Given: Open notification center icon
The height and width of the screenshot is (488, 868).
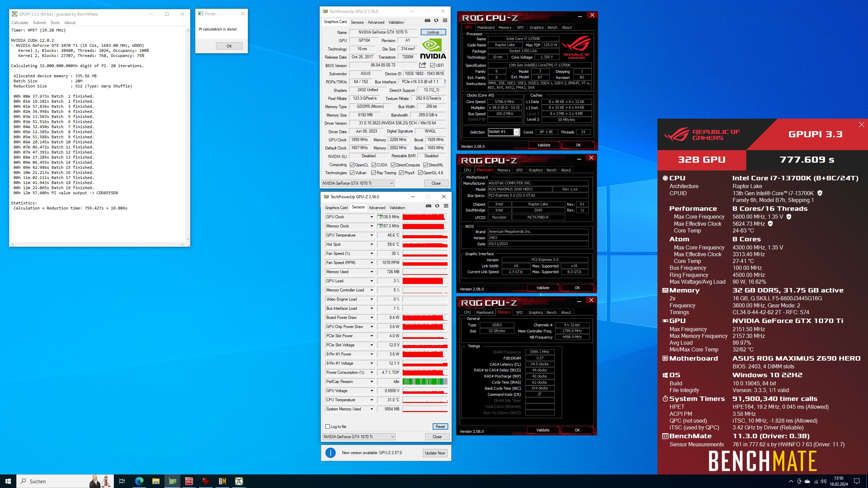Looking at the screenshot, I should (857, 481).
